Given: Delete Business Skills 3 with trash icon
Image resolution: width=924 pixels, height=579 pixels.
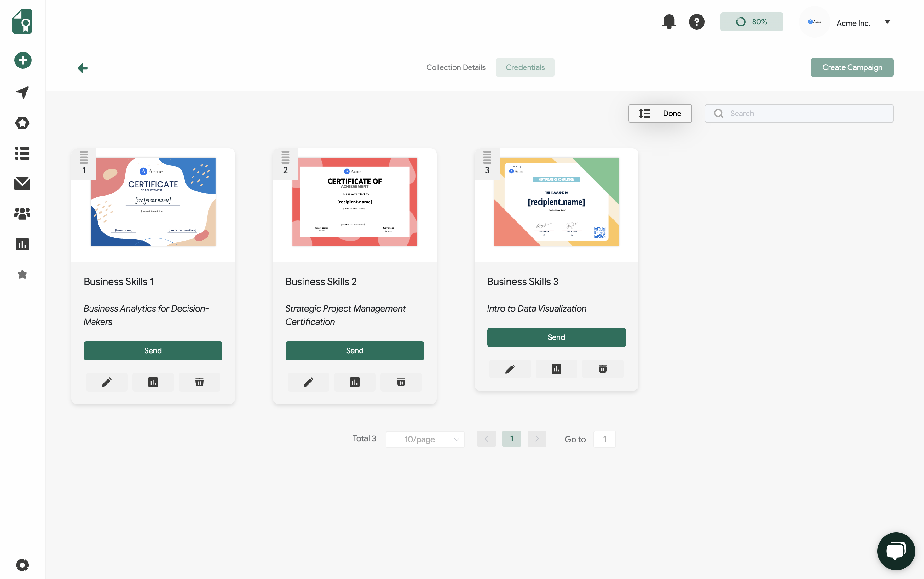Looking at the screenshot, I should [603, 369].
